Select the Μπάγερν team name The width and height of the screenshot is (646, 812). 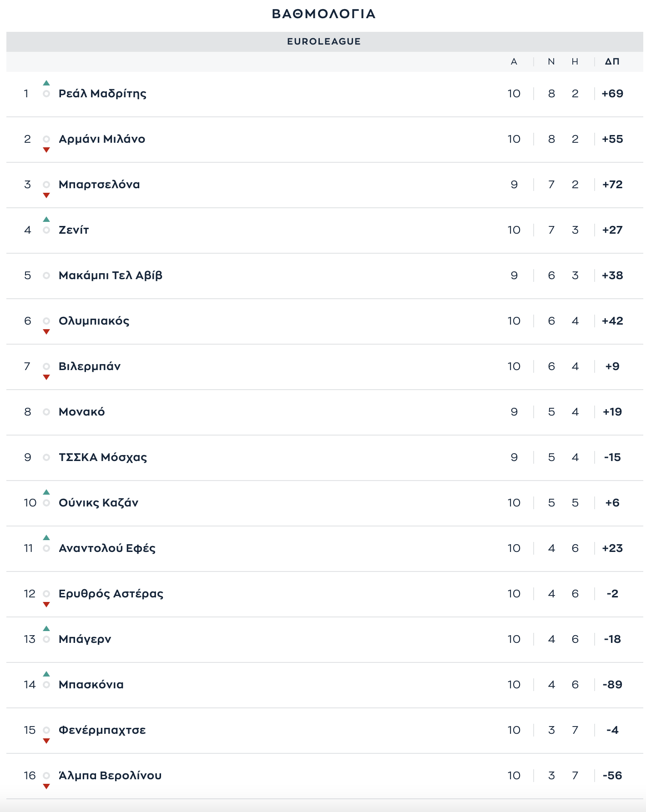pos(85,639)
